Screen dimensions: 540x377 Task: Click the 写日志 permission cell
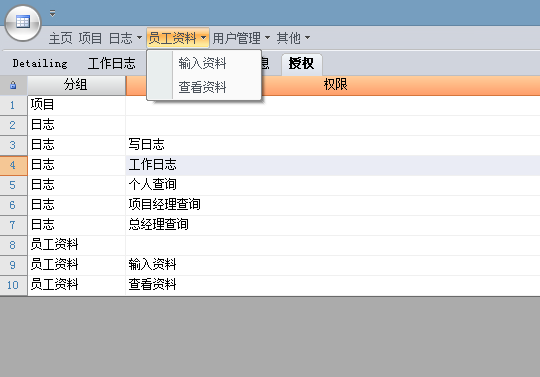point(333,145)
